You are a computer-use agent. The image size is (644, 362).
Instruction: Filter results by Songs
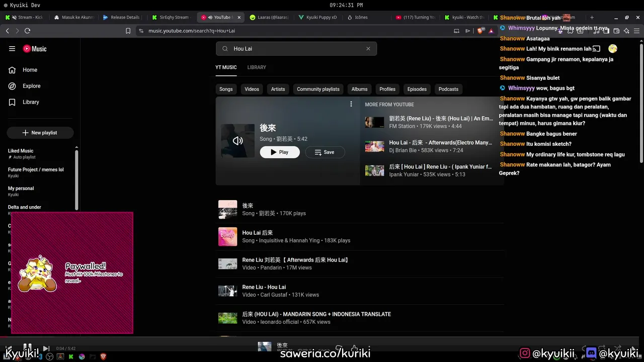click(x=226, y=89)
